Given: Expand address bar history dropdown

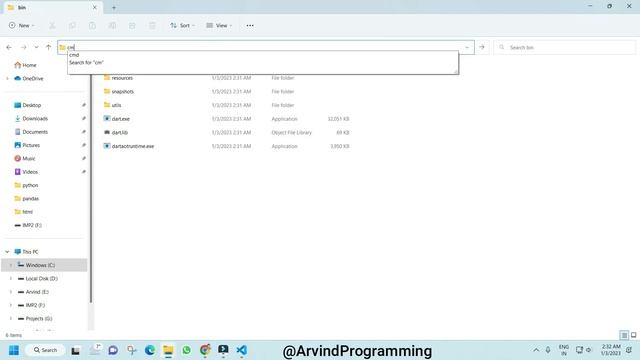Looking at the screenshot, I should (467, 47).
